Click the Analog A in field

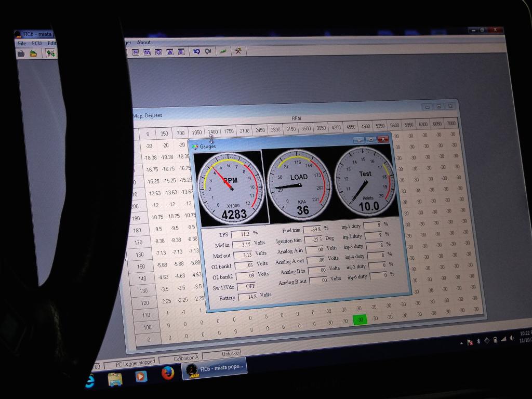pyautogui.click(x=315, y=250)
